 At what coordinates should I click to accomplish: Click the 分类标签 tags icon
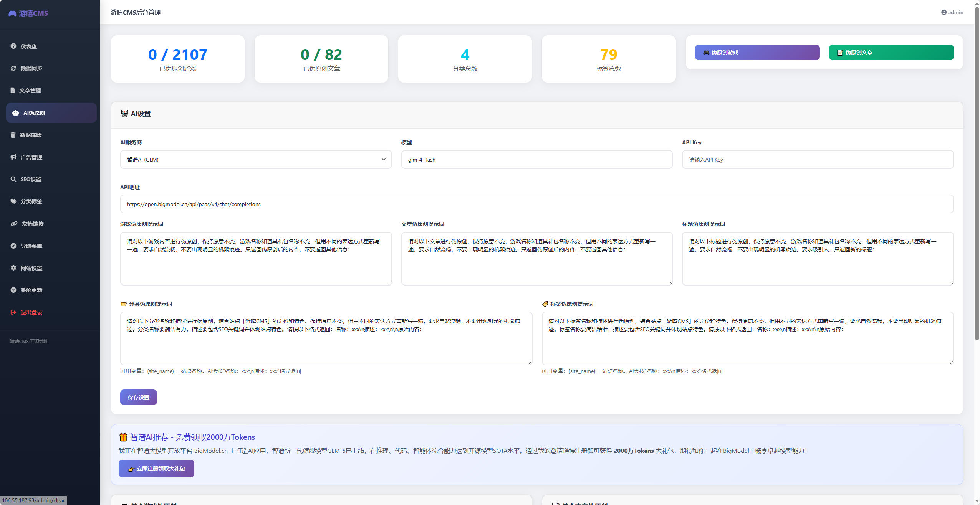tap(13, 201)
